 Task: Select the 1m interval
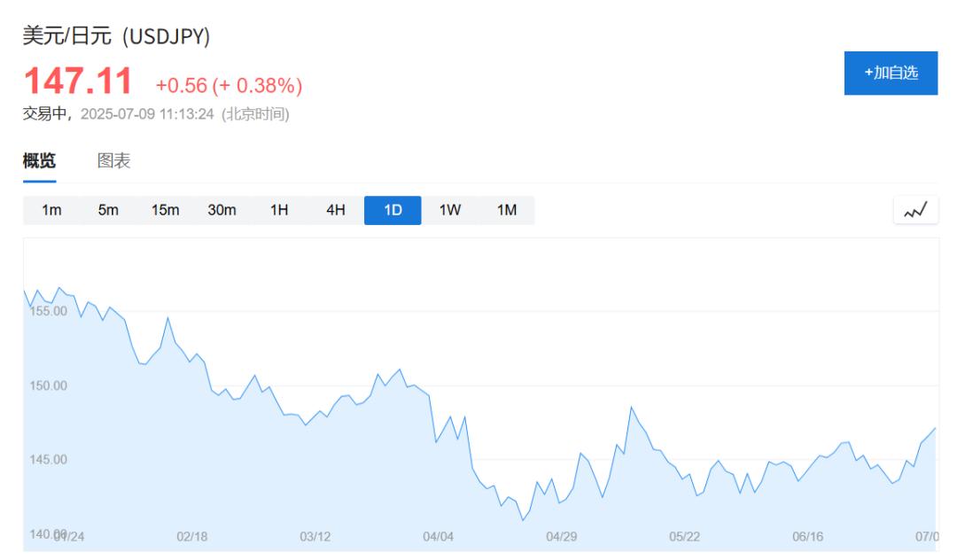click(51, 211)
